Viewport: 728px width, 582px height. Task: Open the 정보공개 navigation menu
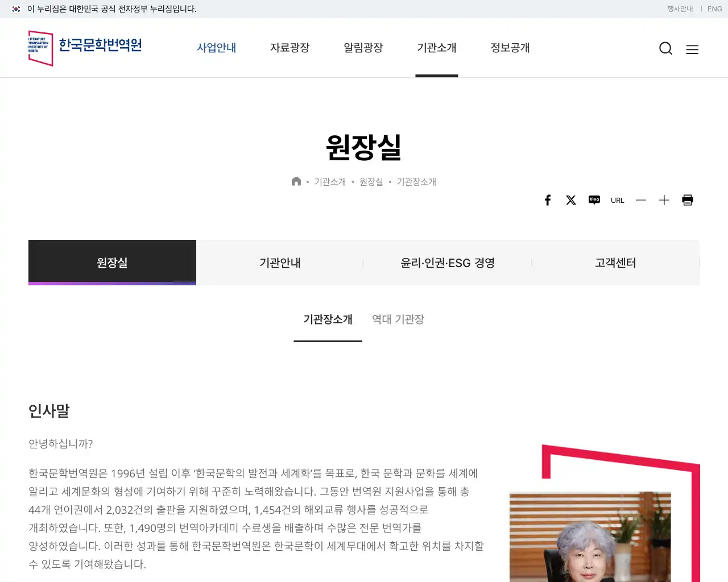point(510,48)
